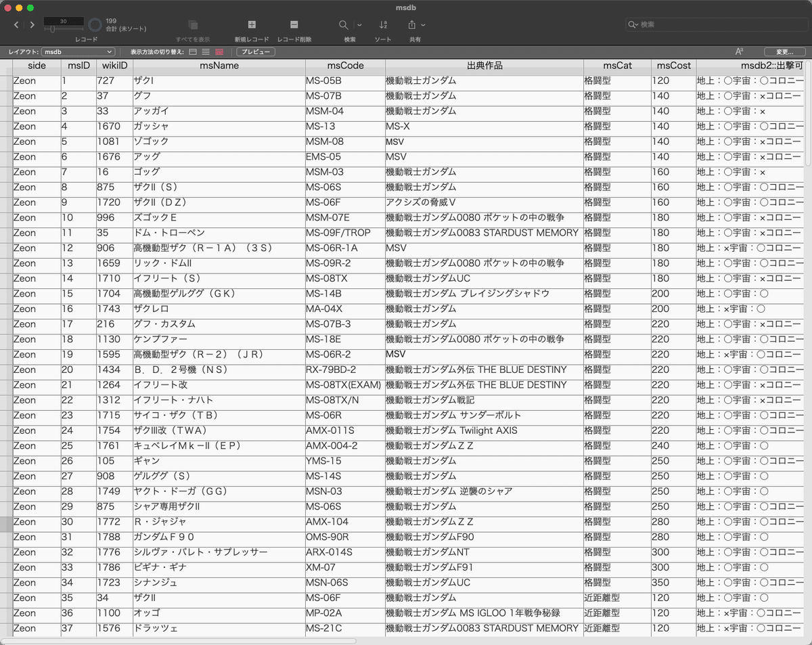Click the msCat column header
This screenshot has width=812, height=645.
coord(618,66)
